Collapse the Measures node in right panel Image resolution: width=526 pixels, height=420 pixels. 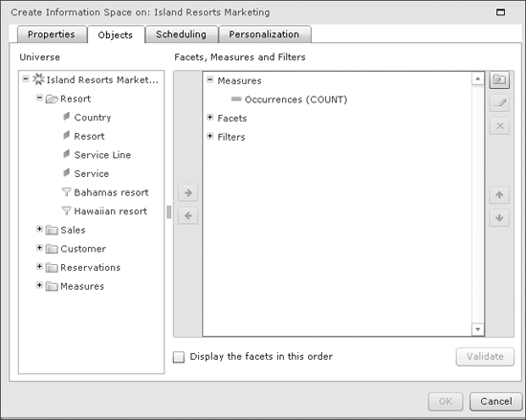pyautogui.click(x=210, y=79)
